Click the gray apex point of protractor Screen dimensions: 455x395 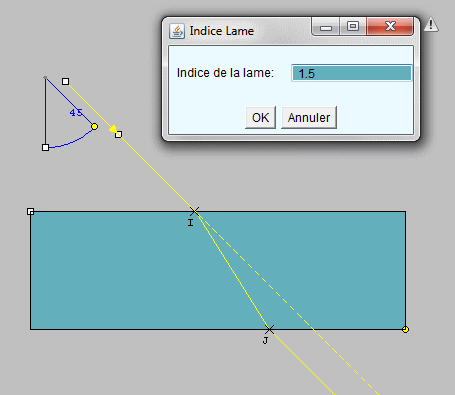pyautogui.click(x=45, y=78)
